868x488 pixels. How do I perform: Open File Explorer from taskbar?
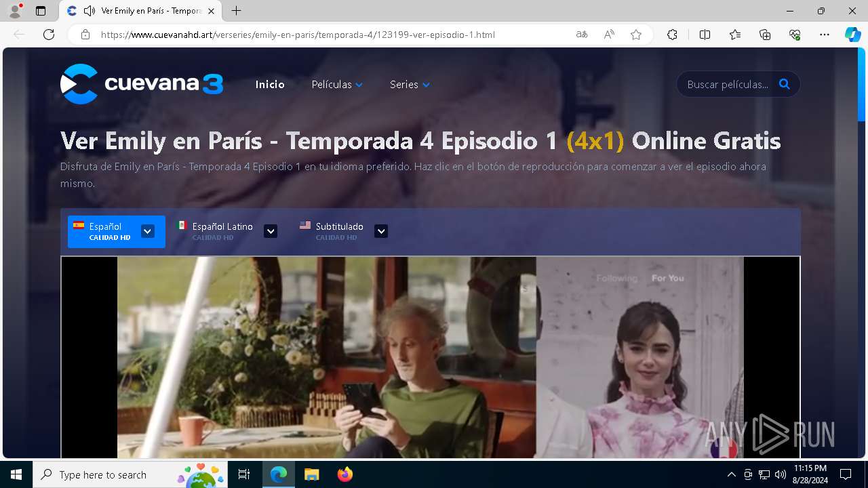coord(311,474)
